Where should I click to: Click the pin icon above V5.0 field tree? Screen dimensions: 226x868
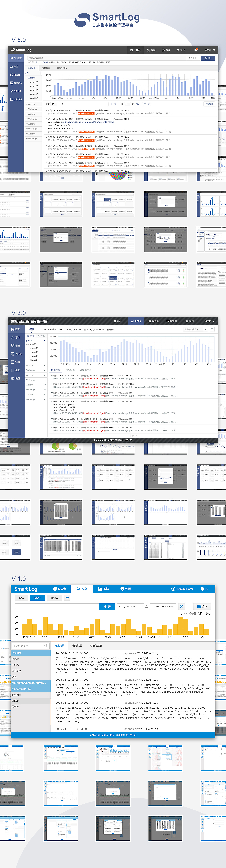tap(26, 73)
